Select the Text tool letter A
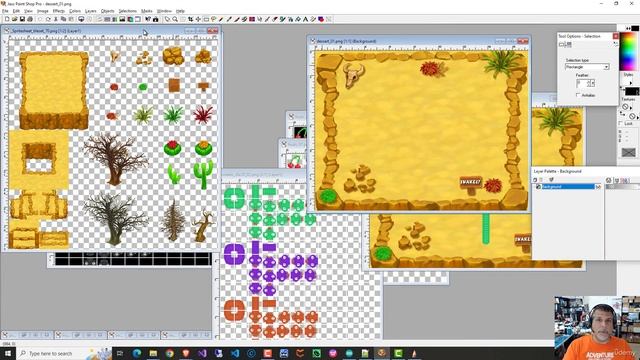This screenshot has width=640, height=360. tap(305, 19)
